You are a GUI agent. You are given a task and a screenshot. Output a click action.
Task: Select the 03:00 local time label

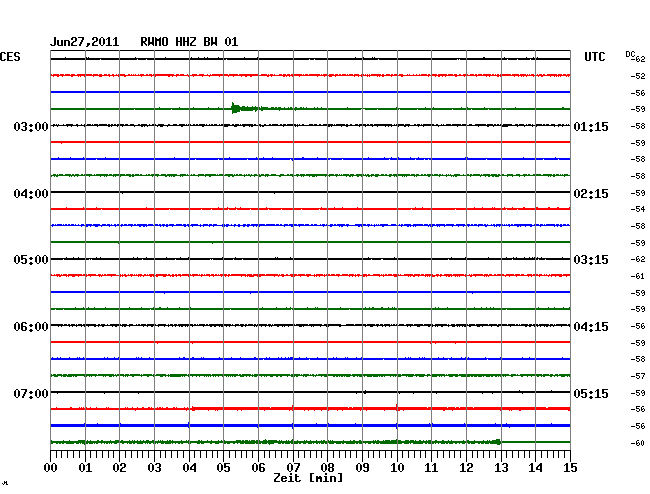tap(31, 126)
